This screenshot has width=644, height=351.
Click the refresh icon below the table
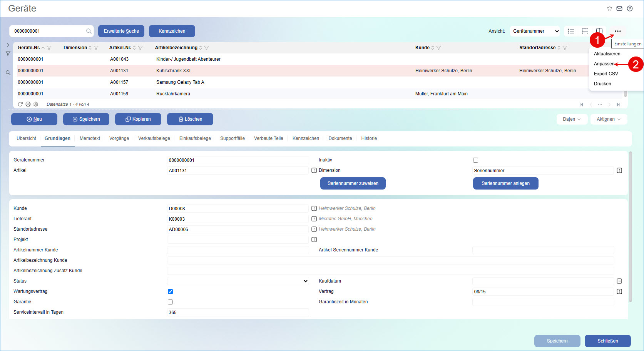click(x=20, y=104)
